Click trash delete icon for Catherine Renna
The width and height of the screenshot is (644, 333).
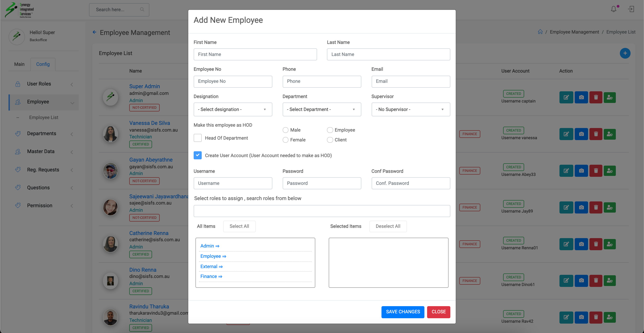(596, 244)
